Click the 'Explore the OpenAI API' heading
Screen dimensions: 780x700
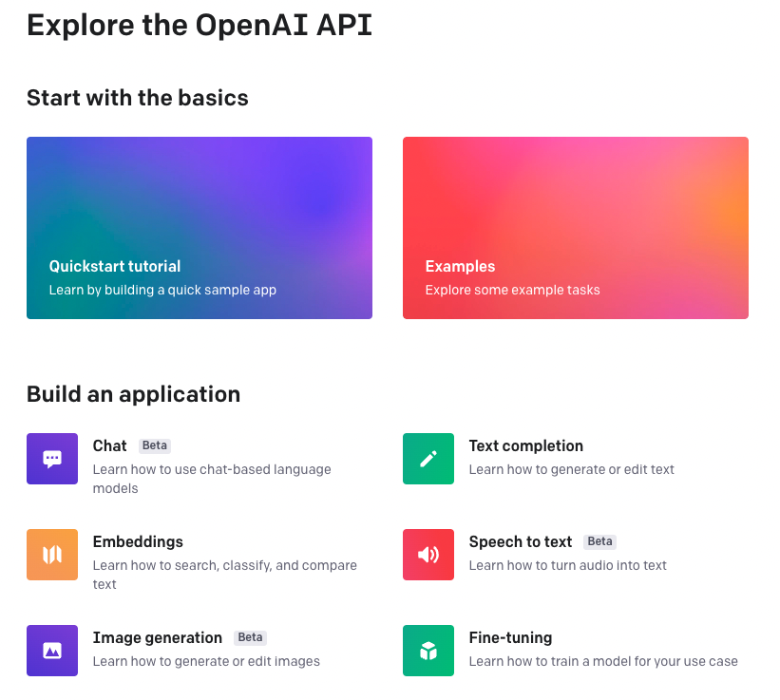pyautogui.click(x=200, y=26)
